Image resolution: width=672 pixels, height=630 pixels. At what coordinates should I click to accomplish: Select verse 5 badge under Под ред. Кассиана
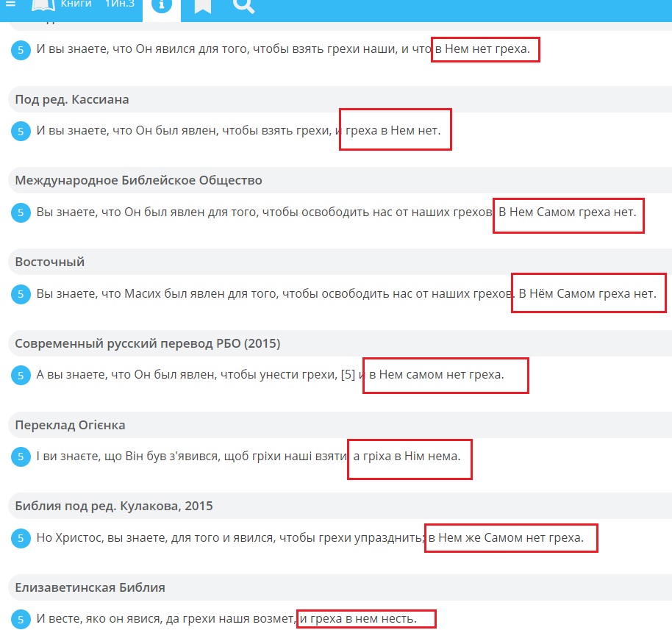(x=21, y=131)
